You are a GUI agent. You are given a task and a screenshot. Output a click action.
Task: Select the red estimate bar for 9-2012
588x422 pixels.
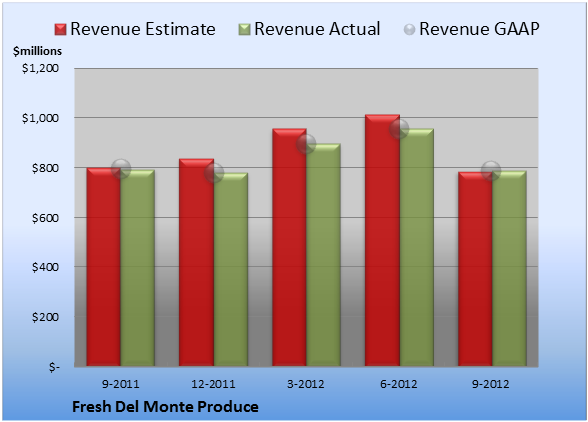pos(475,269)
